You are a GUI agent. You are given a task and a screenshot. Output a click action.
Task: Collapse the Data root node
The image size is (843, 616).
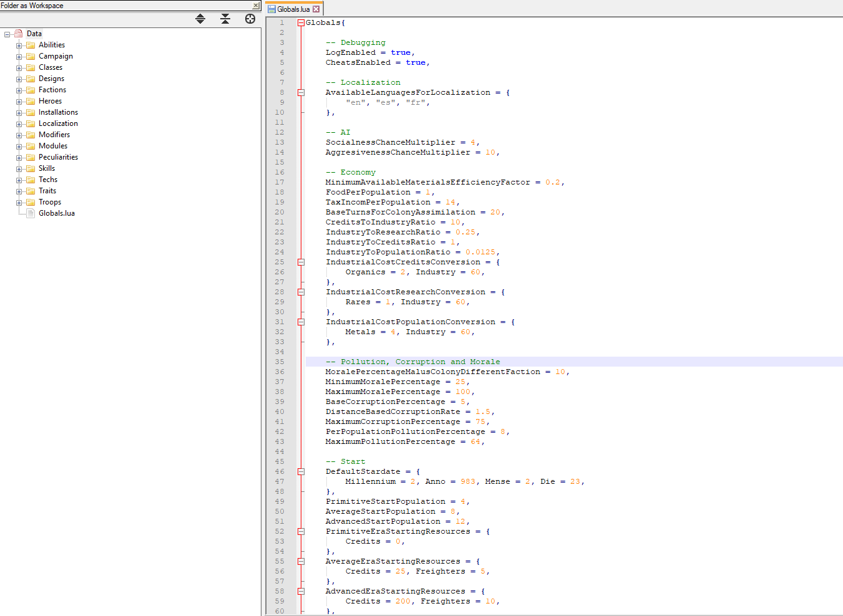click(7, 34)
